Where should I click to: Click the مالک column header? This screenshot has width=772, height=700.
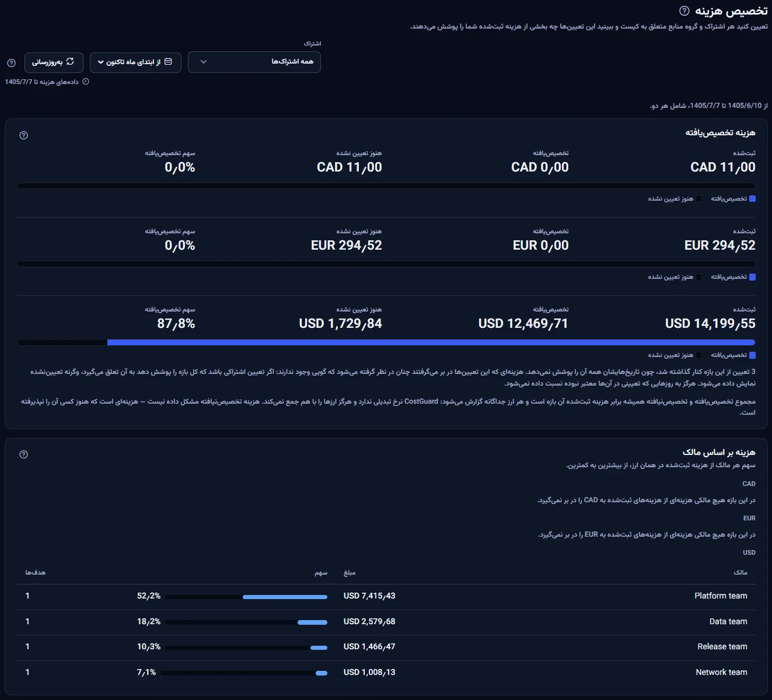740,573
